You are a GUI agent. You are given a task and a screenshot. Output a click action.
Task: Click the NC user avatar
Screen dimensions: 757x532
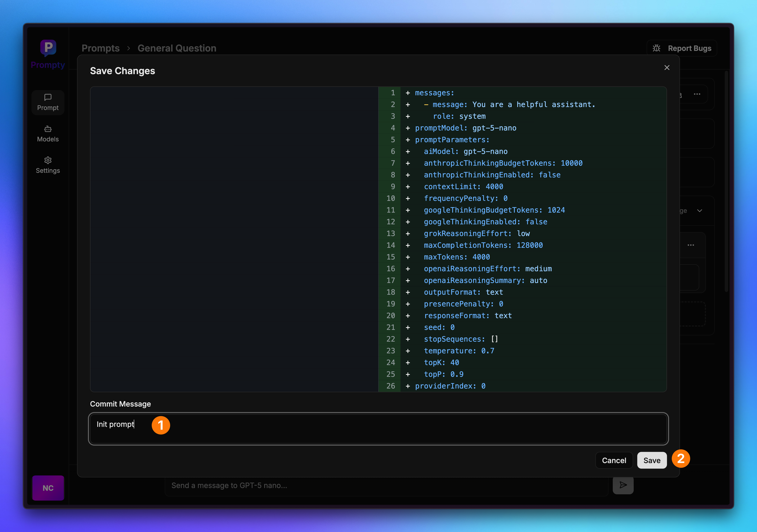tap(48, 488)
